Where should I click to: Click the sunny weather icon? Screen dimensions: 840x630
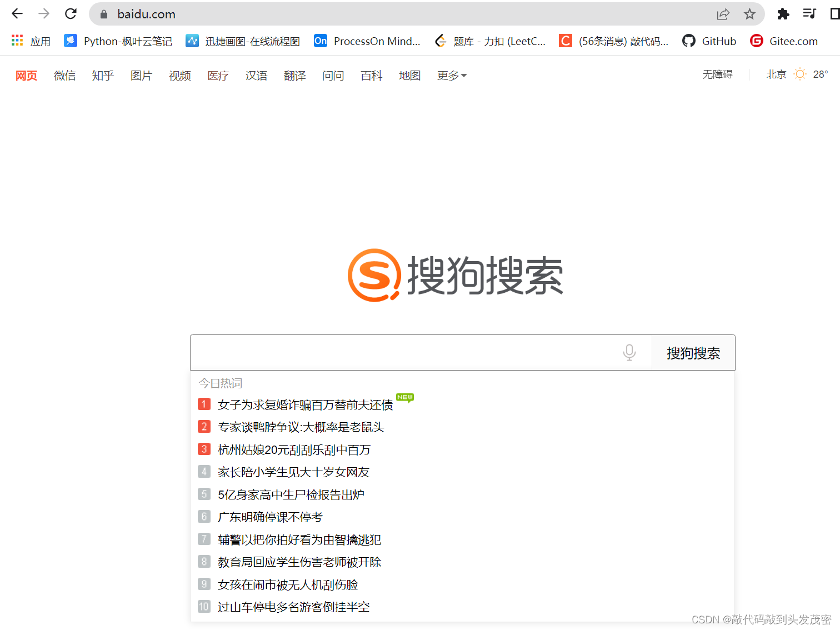[800, 74]
